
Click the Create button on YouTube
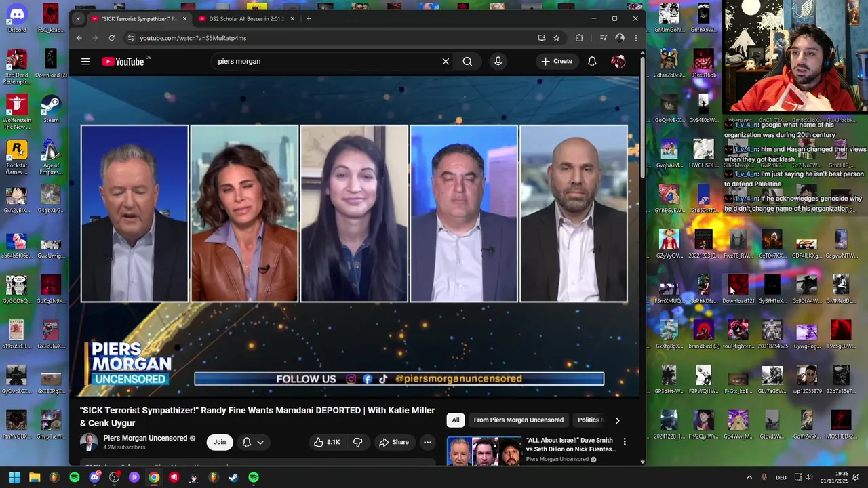[557, 62]
